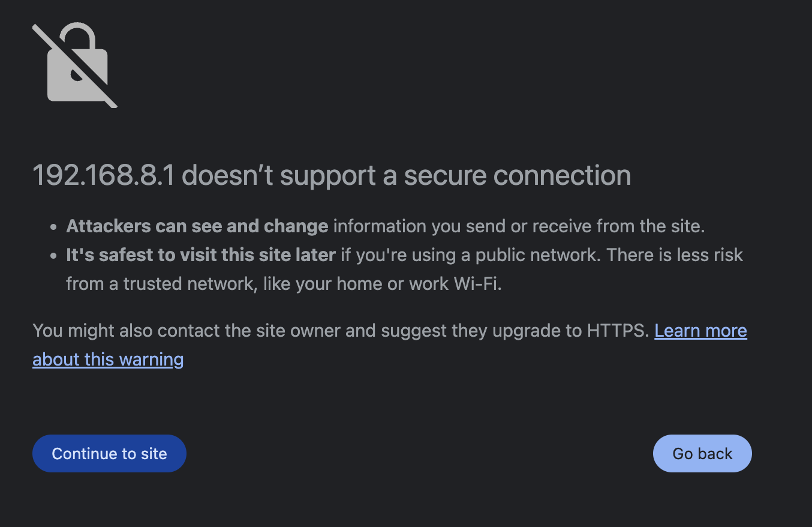Click the first bullet point marker

54,227
